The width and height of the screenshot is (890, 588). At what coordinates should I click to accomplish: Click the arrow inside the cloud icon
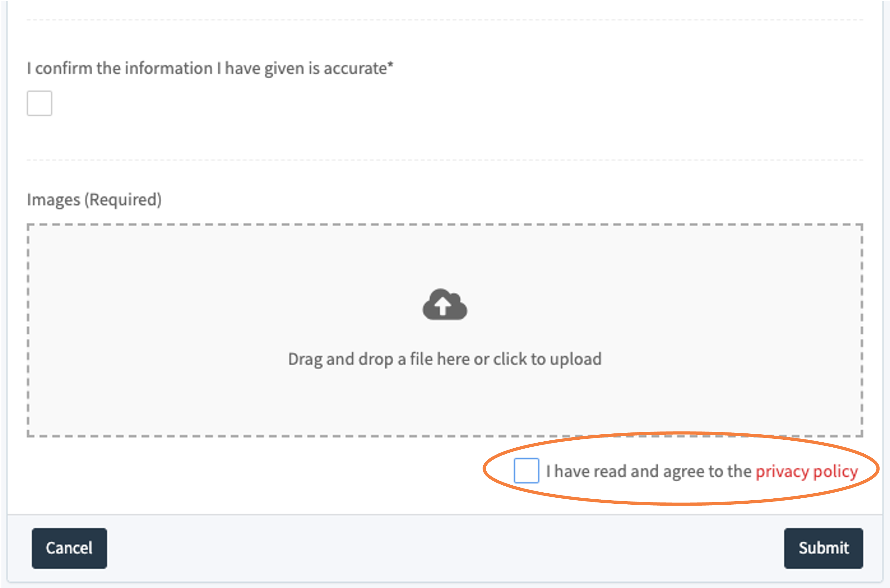(443, 306)
